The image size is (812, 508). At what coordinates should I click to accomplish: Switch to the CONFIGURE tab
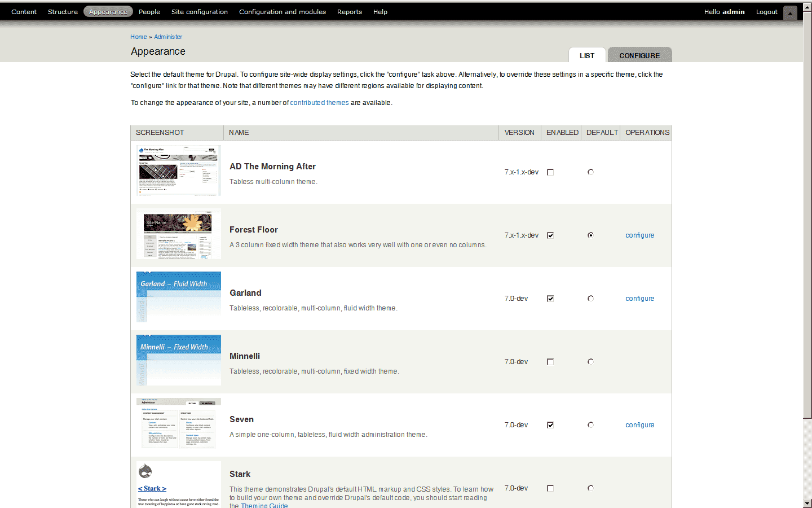pyautogui.click(x=639, y=55)
